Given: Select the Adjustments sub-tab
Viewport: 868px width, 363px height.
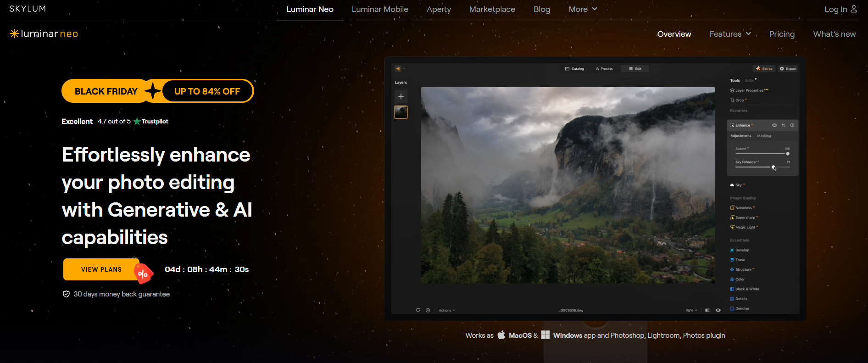Looking at the screenshot, I should 741,136.
